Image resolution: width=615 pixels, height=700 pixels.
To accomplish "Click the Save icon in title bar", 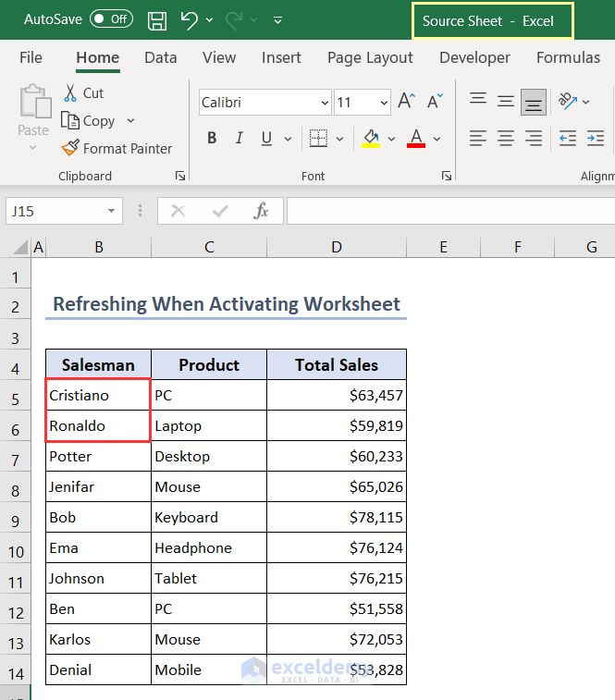I will [157, 19].
